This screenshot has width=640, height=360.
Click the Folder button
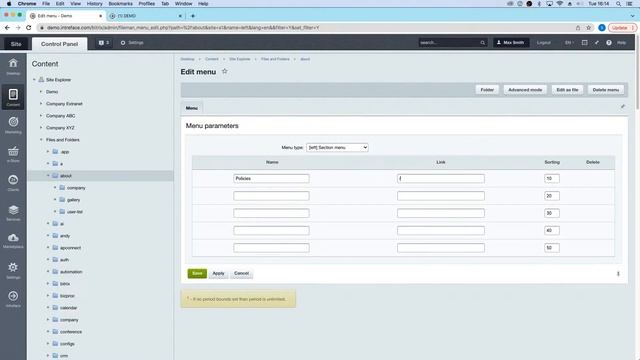(487, 90)
